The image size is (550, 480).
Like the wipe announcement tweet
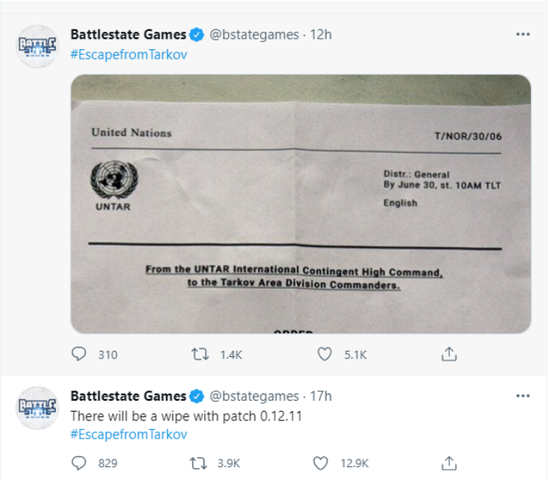[x=321, y=463]
